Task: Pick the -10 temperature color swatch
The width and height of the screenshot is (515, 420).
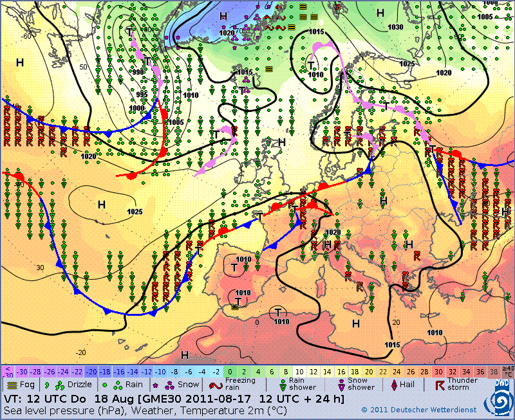Action: click(161, 372)
